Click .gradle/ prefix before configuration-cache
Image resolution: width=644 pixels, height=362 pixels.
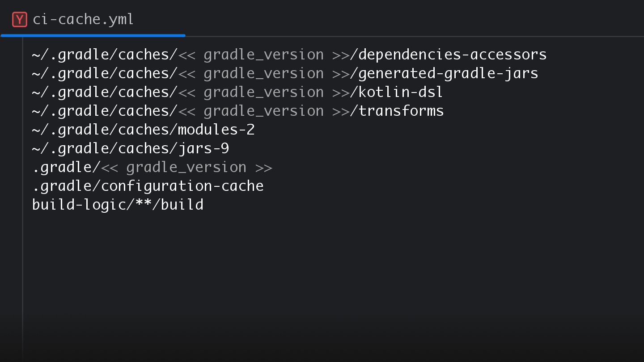[66, 186]
